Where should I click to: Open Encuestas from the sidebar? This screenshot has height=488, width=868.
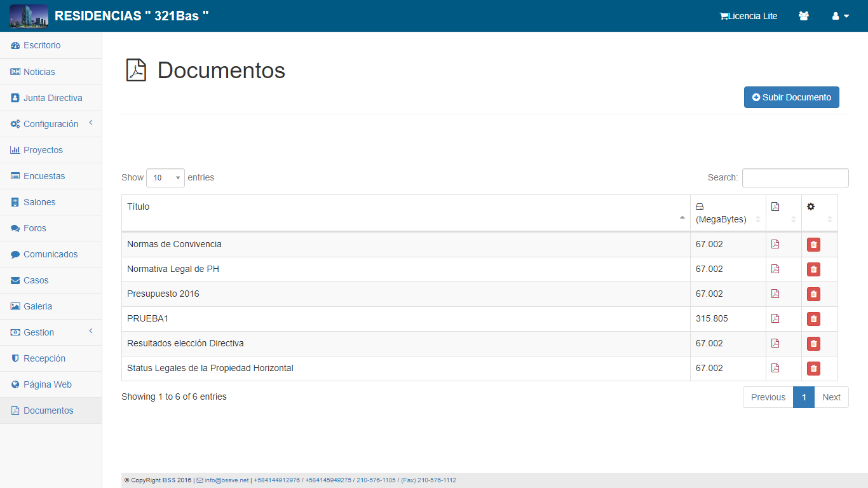point(44,176)
